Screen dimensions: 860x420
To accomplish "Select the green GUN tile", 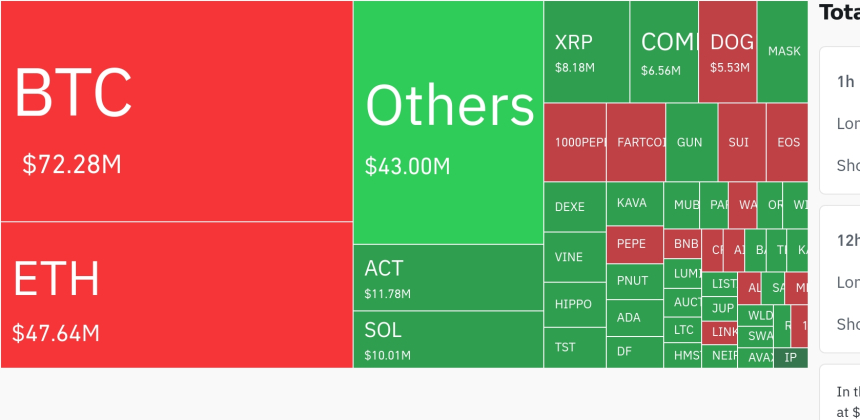I will tap(691, 142).
